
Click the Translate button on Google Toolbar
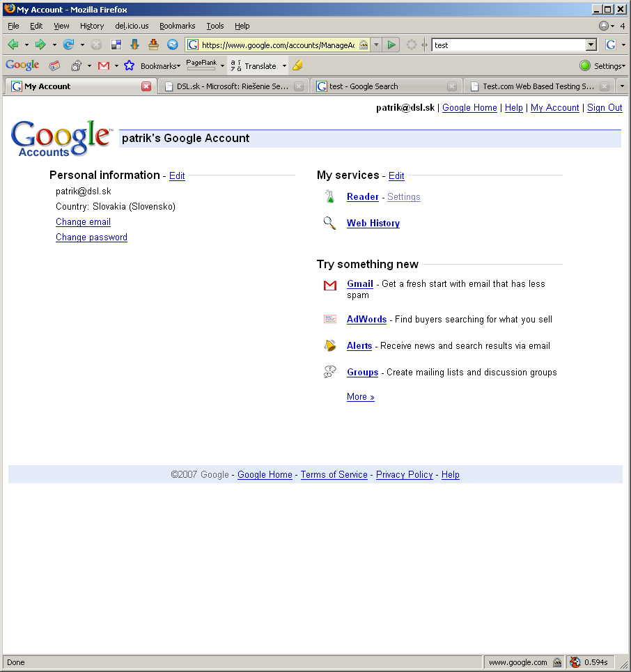(254, 66)
